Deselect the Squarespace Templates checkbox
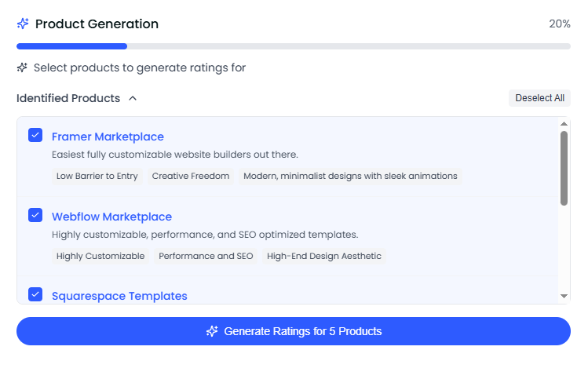This screenshot has width=588, height=372. (35, 294)
